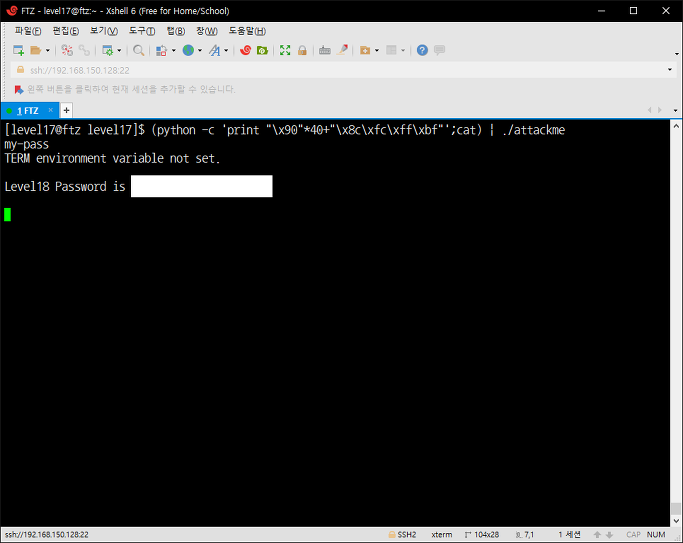Click the ssh address bar field
The height and width of the screenshot is (543, 683).
[344, 70]
